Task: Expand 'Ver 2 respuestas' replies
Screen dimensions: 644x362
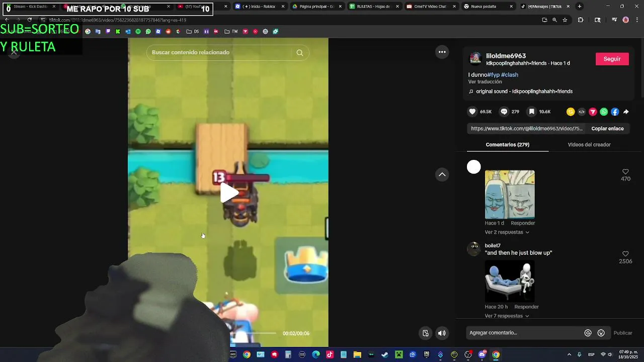Action: click(x=507, y=232)
